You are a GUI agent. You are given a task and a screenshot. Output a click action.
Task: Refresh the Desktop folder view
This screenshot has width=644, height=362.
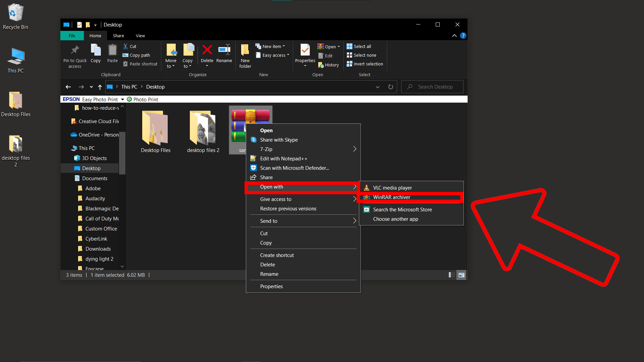390,87
